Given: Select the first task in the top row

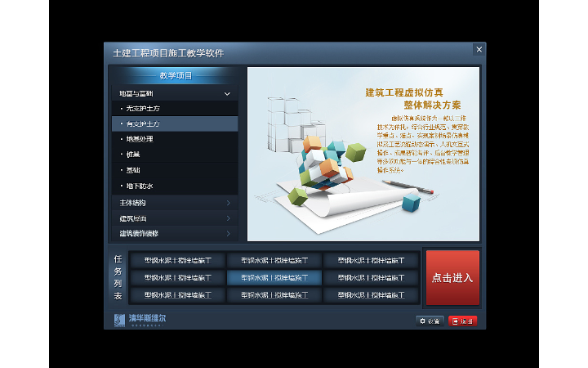Looking at the screenshot, I should pyautogui.click(x=177, y=261).
